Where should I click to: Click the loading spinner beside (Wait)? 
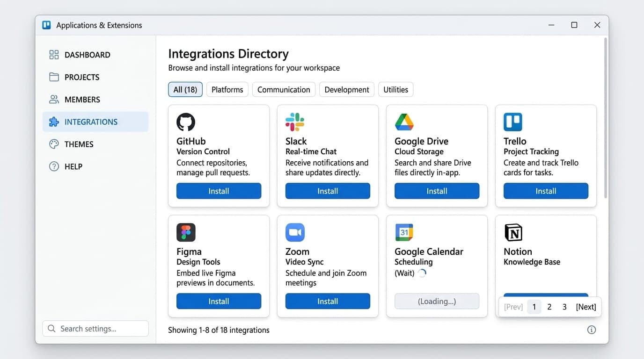click(422, 273)
